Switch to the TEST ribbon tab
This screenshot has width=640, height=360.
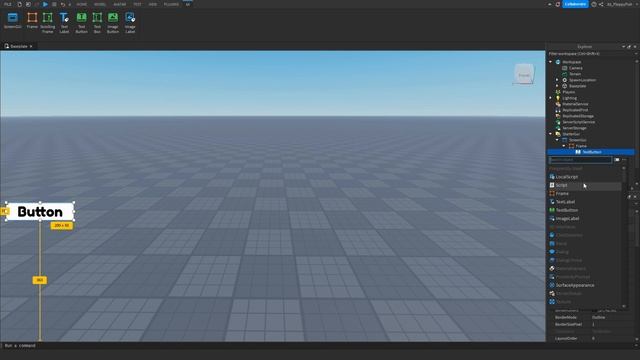tap(137, 4)
